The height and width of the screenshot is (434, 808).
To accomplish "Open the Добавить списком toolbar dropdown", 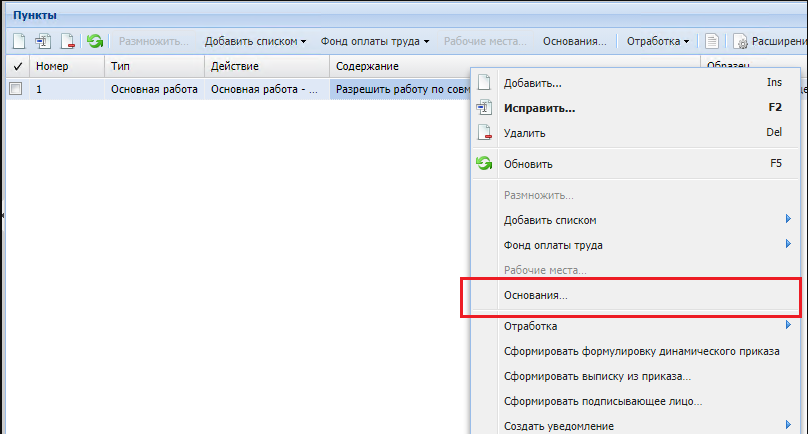I will (255, 41).
